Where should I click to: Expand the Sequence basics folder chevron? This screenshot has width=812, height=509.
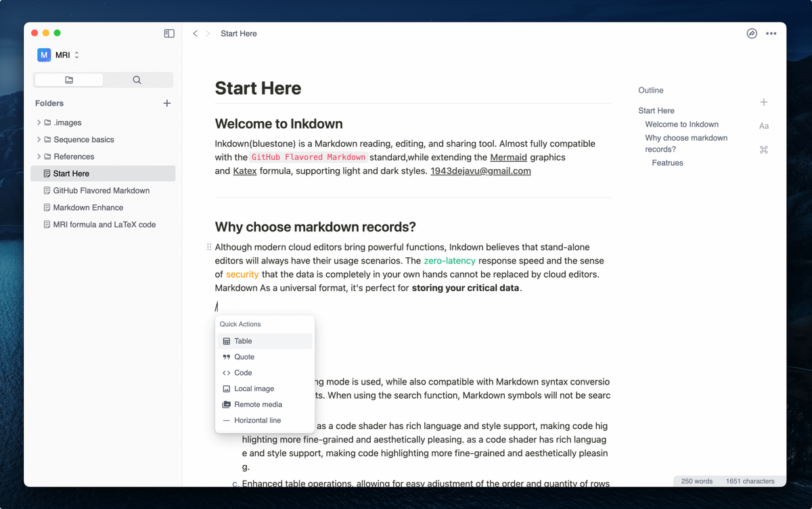[x=39, y=139]
